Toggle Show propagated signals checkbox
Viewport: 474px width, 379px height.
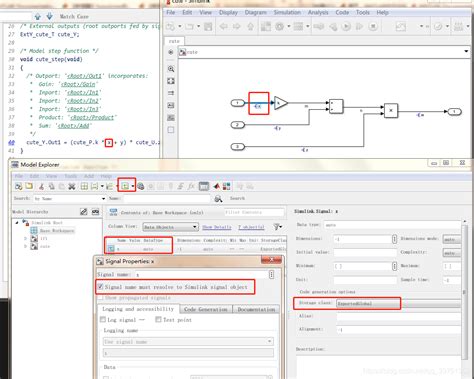point(100,298)
